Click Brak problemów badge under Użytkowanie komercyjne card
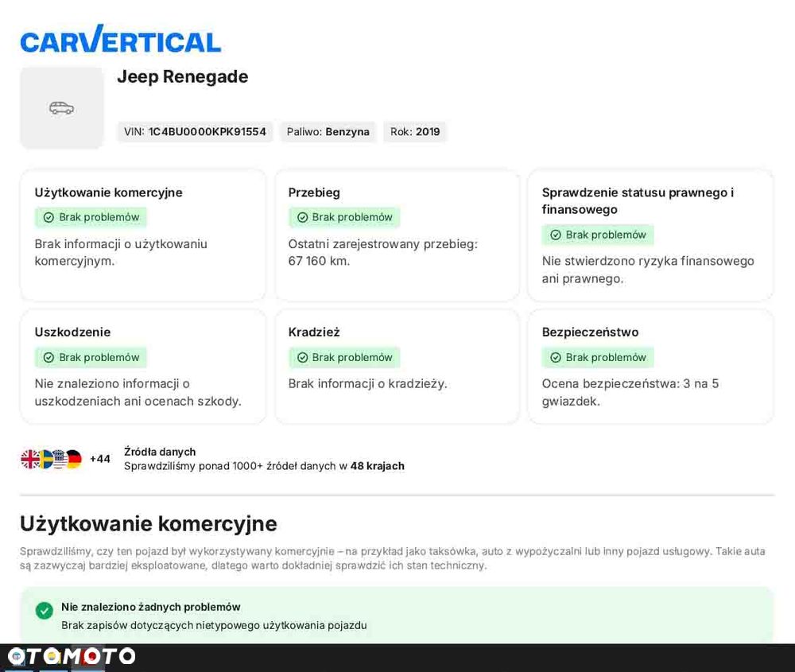Image resolution: width=795 pixels, height=672 pixels. click(91, 218)
